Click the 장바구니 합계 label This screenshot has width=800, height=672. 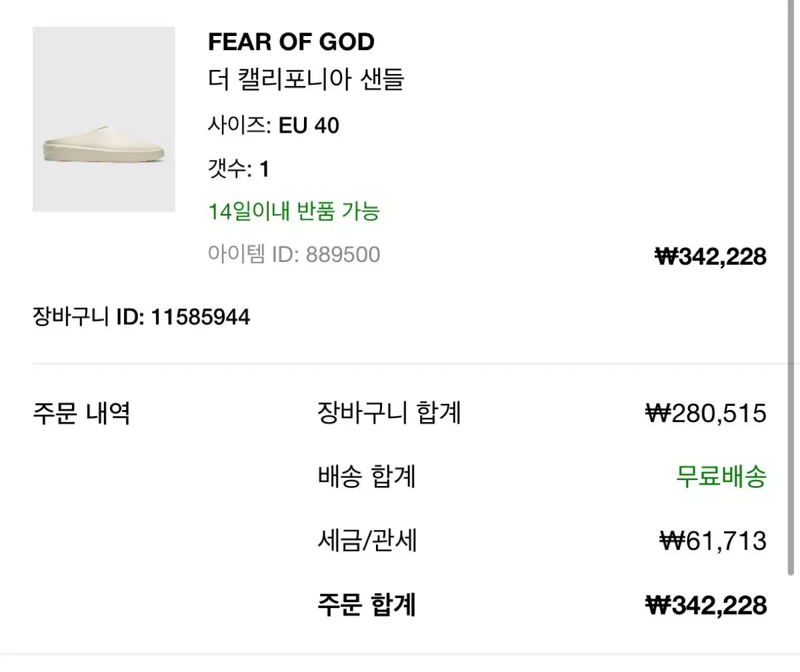tap(389, 413)
